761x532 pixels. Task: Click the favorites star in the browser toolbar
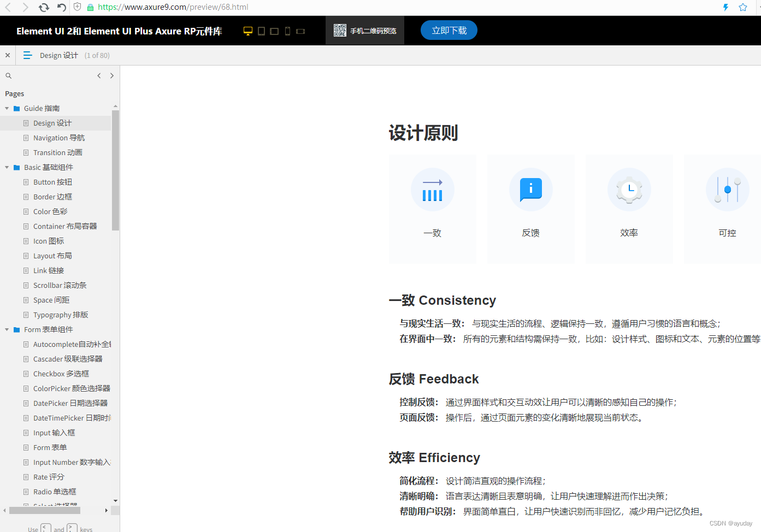[742, 7]
